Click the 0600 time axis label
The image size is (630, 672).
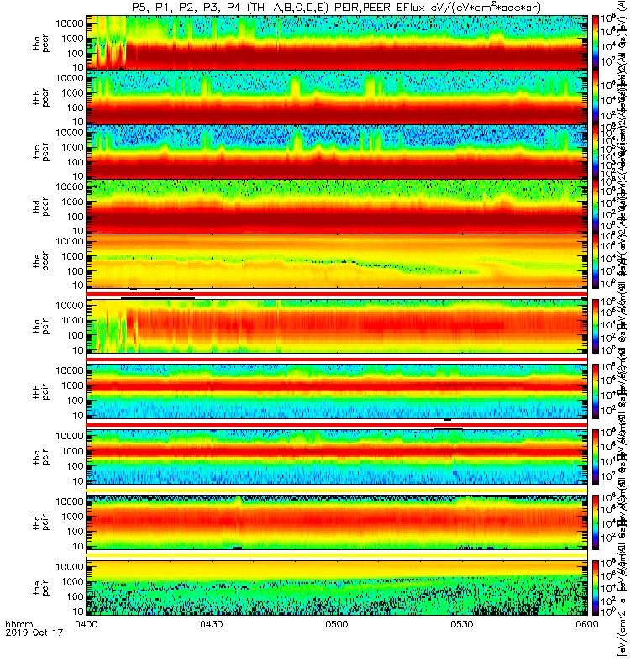tap(586, 624)
